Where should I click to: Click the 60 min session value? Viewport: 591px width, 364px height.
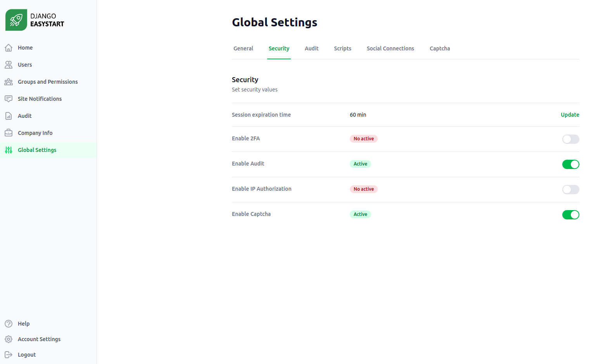(358, 115)
